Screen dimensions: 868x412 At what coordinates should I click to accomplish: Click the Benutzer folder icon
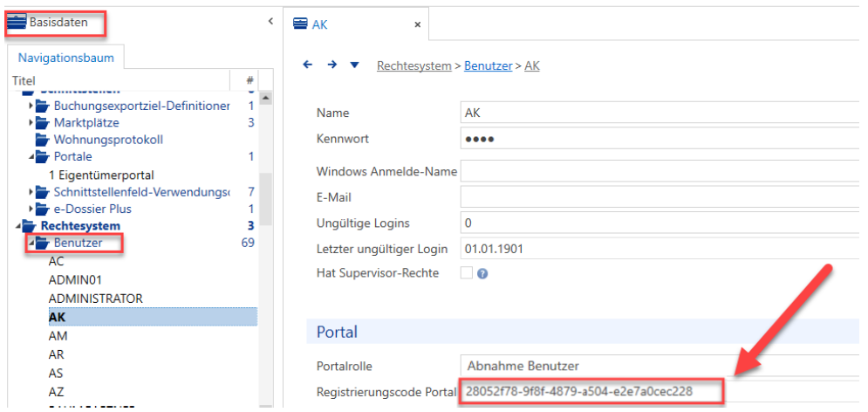coord(42,243)
